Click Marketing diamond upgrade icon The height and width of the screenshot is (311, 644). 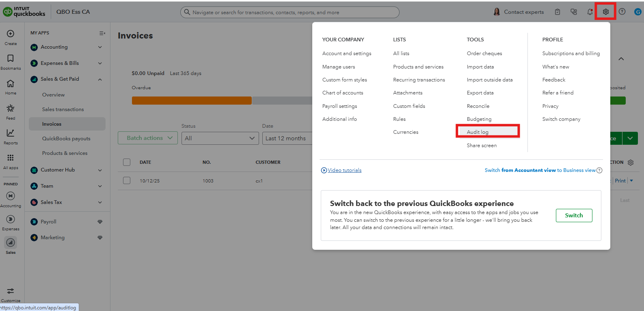pyautogui.click(x=100, y=238)
